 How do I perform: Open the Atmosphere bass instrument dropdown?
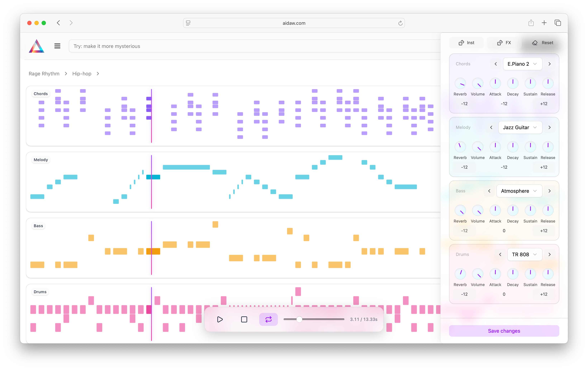(519, 191)
